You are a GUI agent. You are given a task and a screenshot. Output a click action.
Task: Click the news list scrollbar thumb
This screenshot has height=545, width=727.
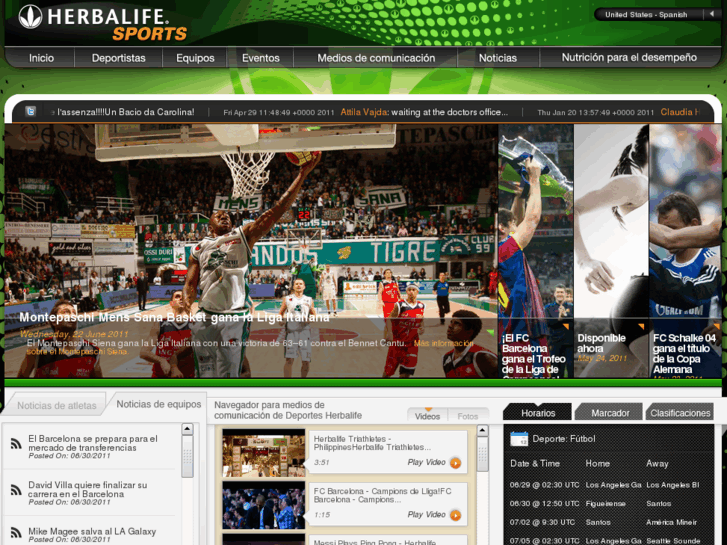pos(187,456)
